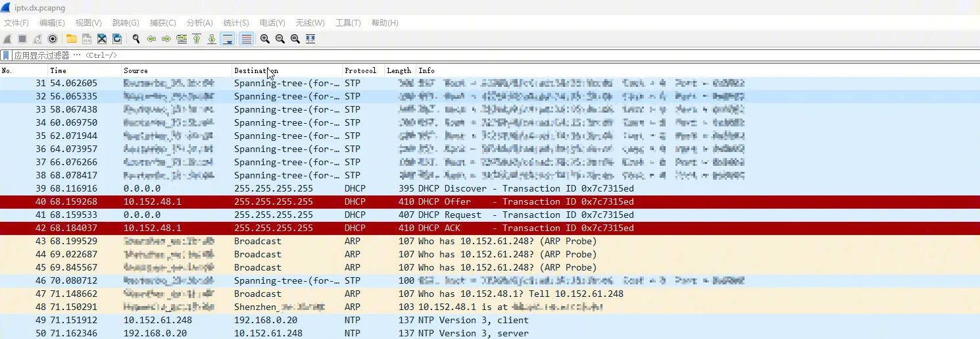Select the DHCP Offer packet row 40
Viewport: 980px width, 339px height.
(460, 201)
